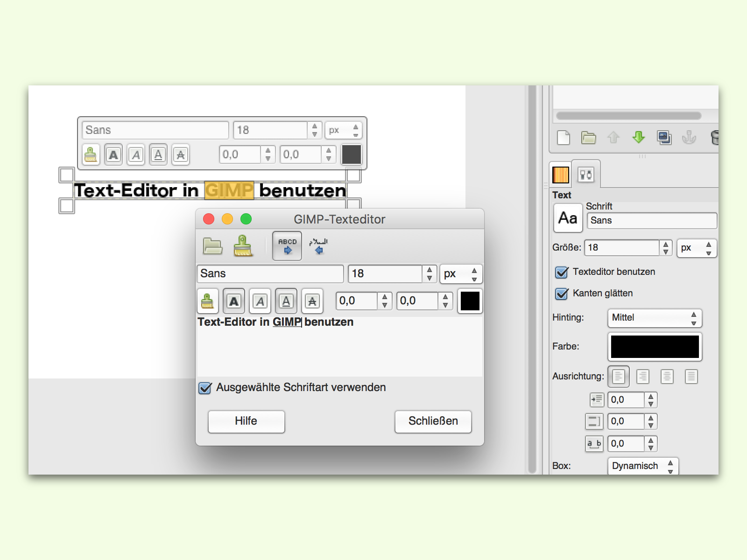Open font picker Aa button
The height and width of the screenshot is (560, 747).
tap(568, 218)
